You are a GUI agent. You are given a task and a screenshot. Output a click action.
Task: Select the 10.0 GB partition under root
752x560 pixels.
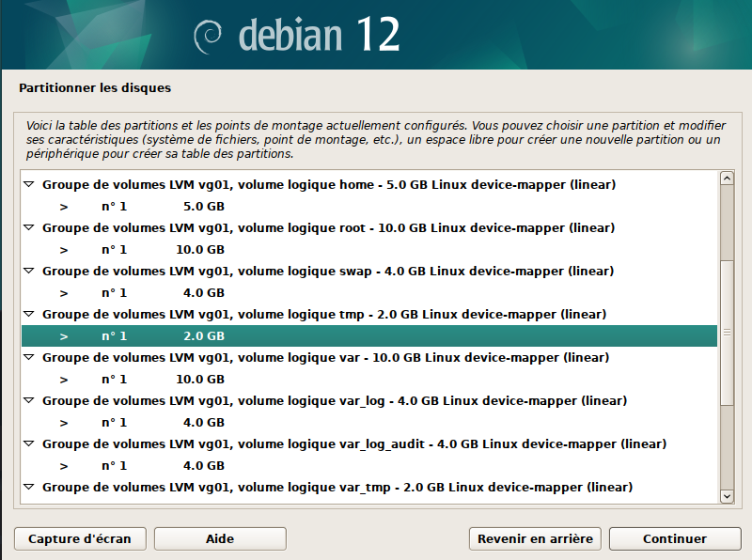click(199, 250)
